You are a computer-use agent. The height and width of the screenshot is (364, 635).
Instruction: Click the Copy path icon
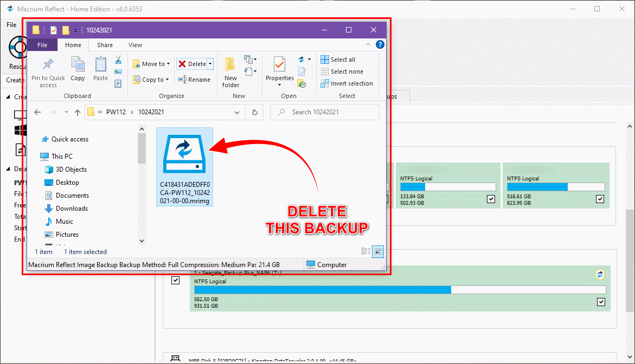[118, 72]
